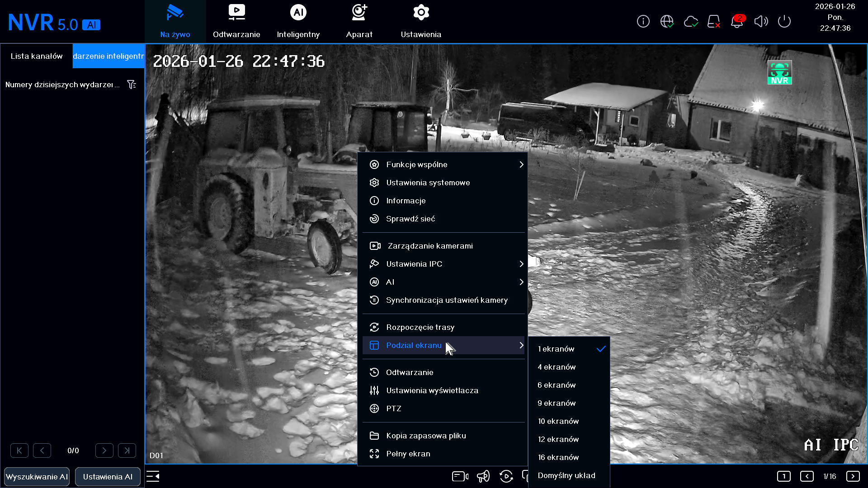Image resolution: width=868 pixels, height=488 pixels.
Task: Select Kopia zapasowa pliku
Action: click(x=443, y=436)
